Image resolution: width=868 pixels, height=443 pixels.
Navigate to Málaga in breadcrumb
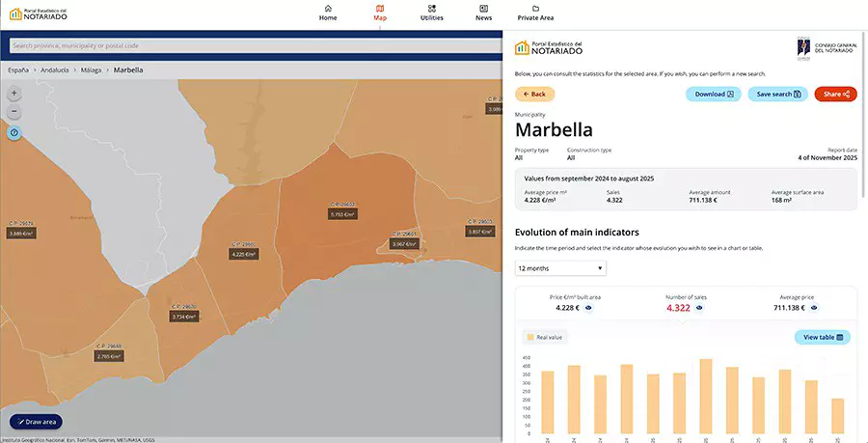point(91,69)
